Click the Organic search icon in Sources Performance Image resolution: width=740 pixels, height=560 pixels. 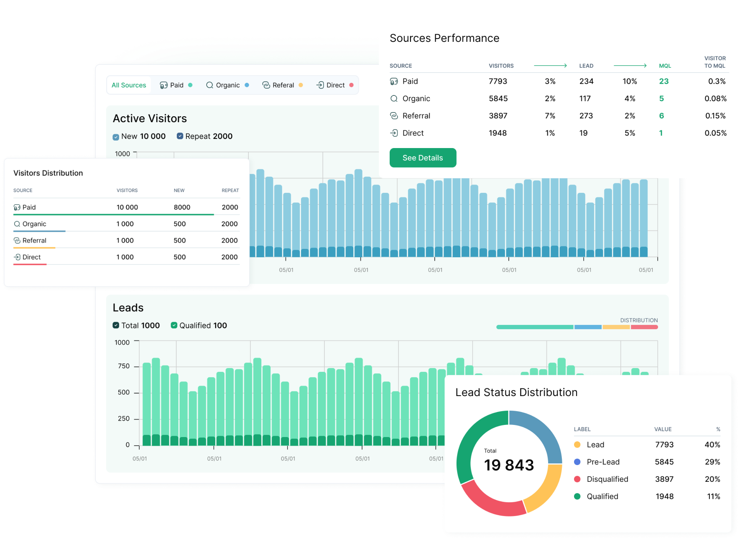[394, 99]
